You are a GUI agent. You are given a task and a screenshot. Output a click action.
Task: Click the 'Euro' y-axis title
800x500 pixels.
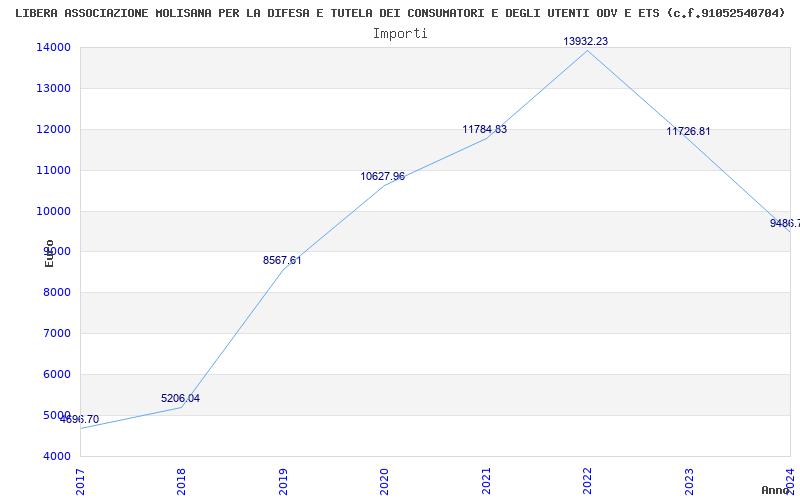point(49,253)
